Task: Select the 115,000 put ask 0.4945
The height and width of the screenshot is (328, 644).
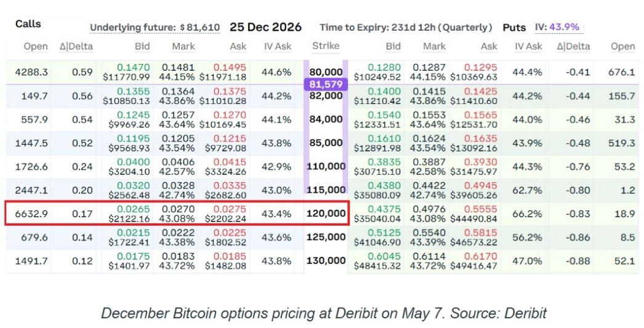Action: 480,186
